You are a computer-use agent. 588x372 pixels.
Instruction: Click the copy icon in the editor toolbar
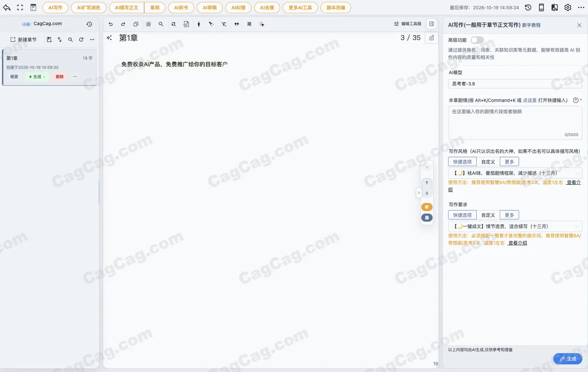(x=136, y=24)
